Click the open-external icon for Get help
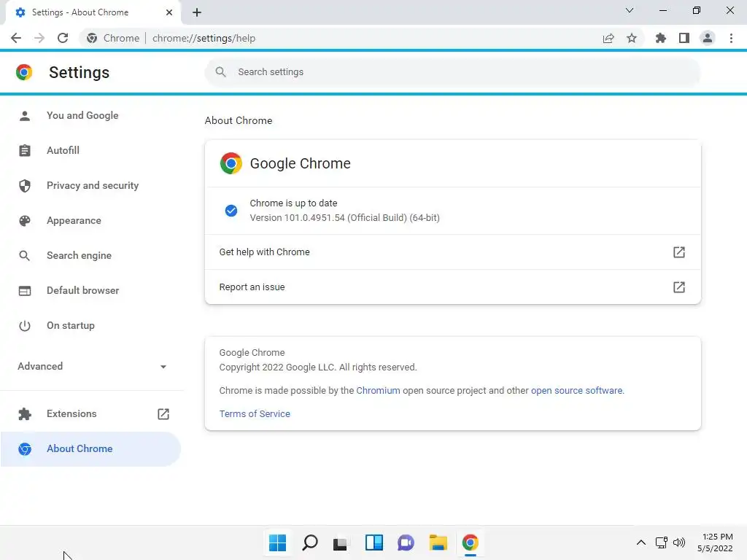 [x=679, y=252]
